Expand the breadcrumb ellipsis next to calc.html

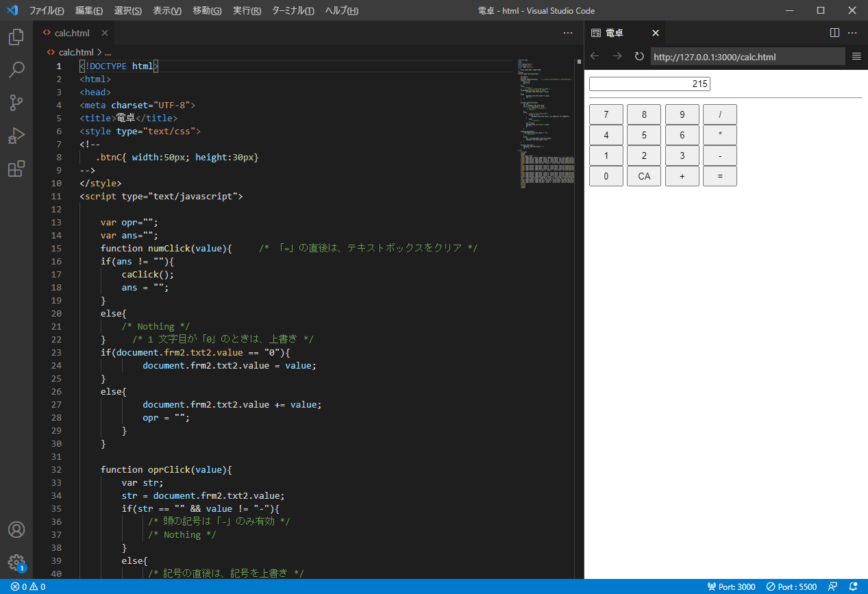(107, 51)
